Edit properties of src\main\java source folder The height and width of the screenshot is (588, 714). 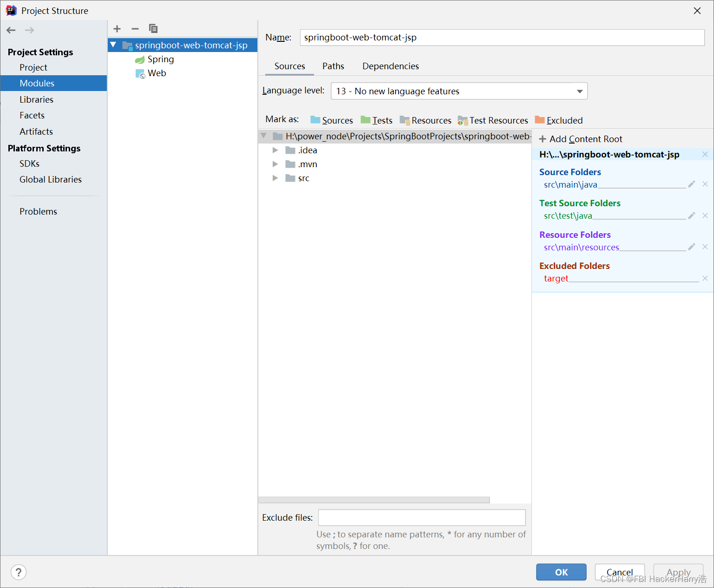692,184
